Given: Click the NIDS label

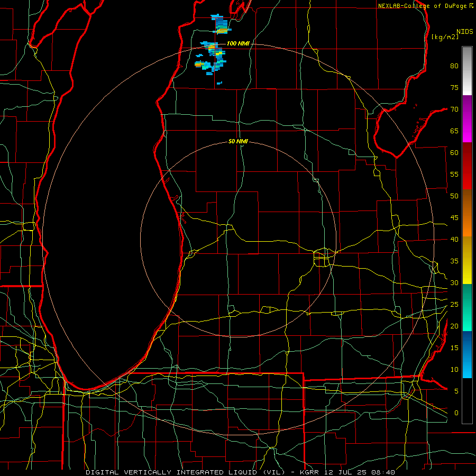Looking at the screenshot, I should (464, 32).
